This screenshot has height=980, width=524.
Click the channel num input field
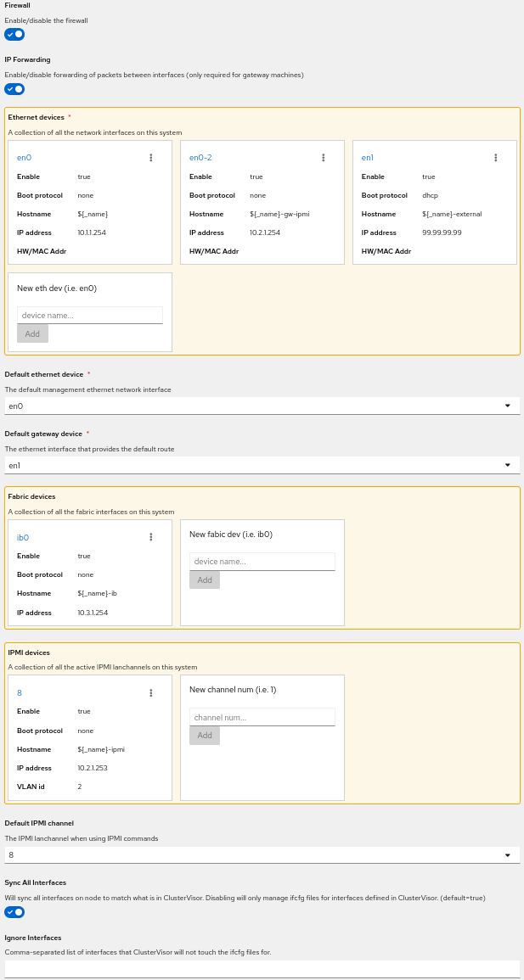(x=262, y=718)
